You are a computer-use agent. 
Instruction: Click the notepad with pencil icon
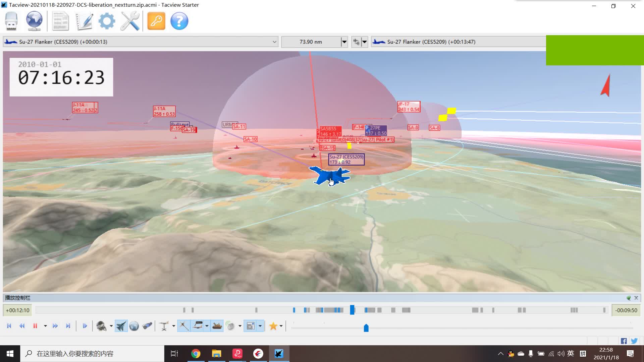(84, 21)
